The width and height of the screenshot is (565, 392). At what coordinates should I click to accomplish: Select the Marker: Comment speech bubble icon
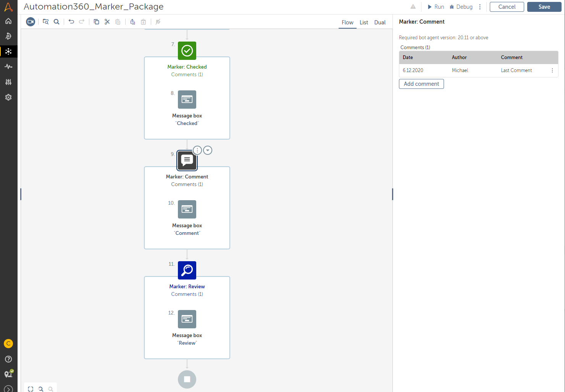(187, 161)
